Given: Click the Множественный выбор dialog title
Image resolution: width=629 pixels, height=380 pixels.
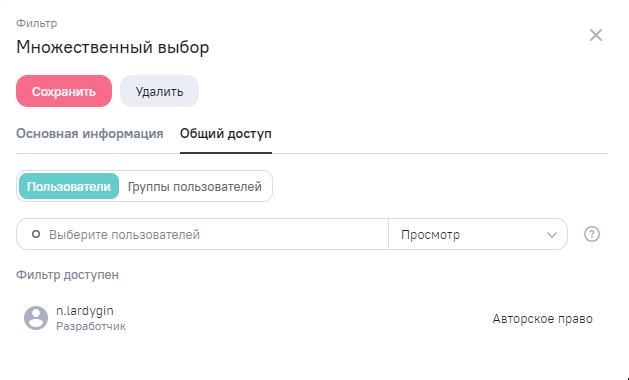Looking at the screenshot, I should (113, 47).
